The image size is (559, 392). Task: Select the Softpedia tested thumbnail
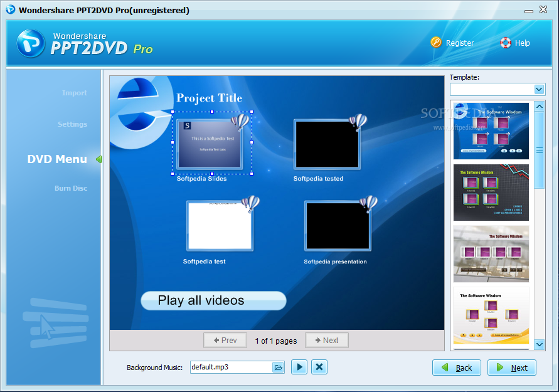pyautogui.click(x=327, y=144)
